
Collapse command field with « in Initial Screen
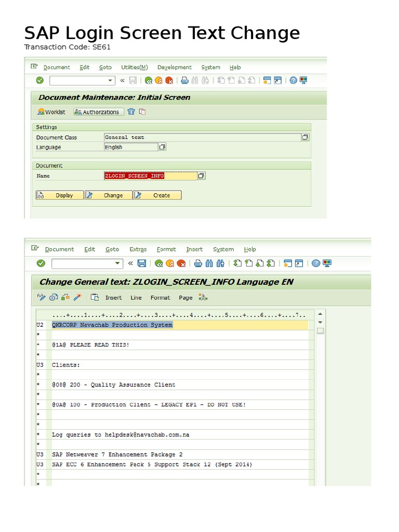coord(122,81)
